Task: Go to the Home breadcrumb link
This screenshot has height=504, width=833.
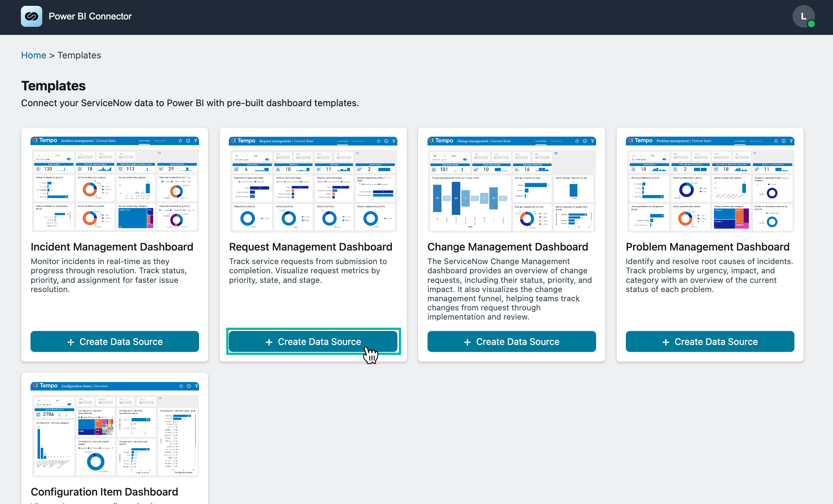Action: [x=33, y=55]
